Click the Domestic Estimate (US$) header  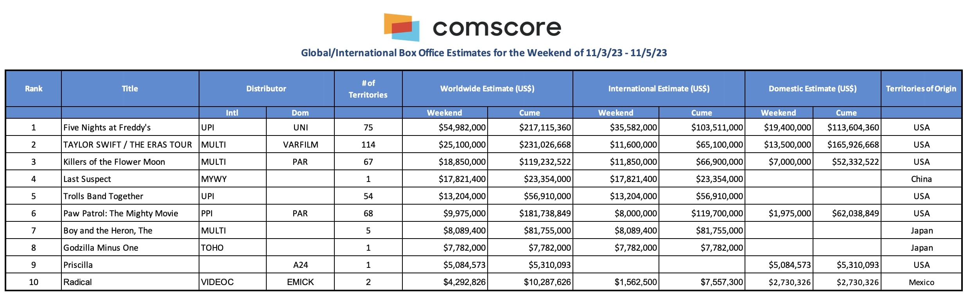[x=813, y=89]
